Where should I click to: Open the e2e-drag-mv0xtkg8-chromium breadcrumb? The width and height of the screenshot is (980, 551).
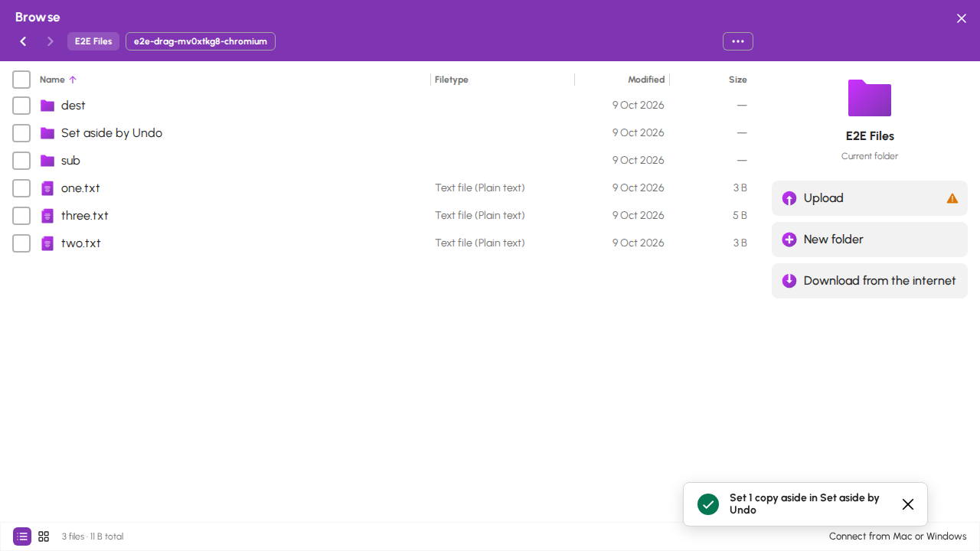[201, 41]
